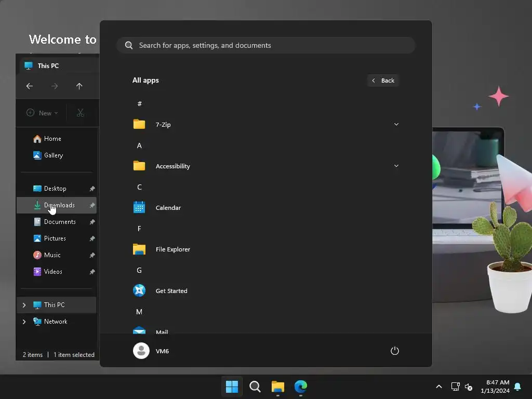The image size is (532, 399).
Task: Go back in File Explorer window
Action: point(30,86)
